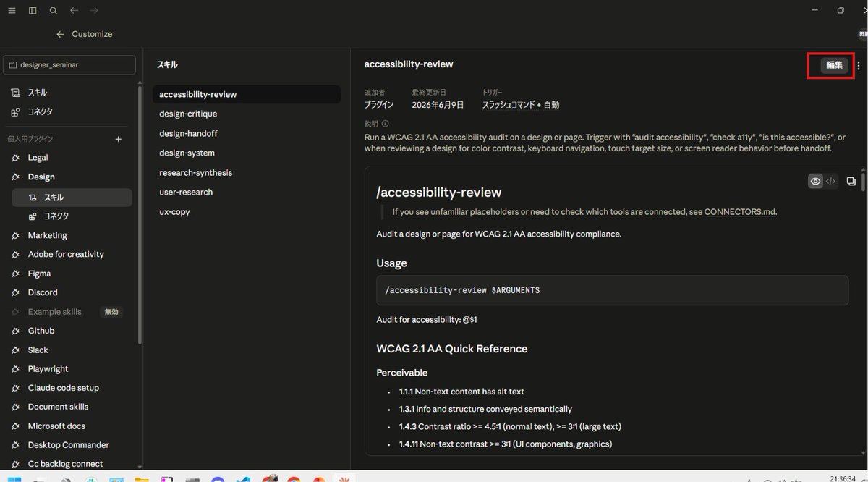Click the Figma plugin icon
This screenshot has width=868, height=482.
tap(15, 274)
